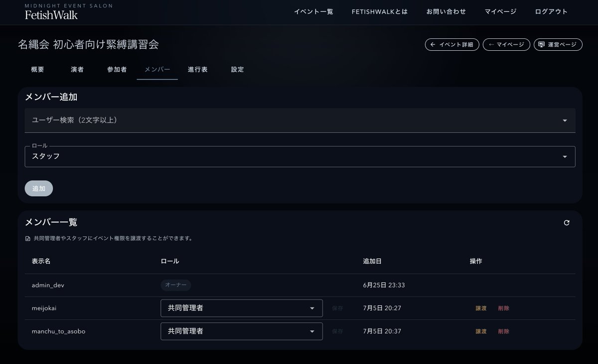
Task: Switch to the 参加者 tab
Action: (x=117, y=70)
